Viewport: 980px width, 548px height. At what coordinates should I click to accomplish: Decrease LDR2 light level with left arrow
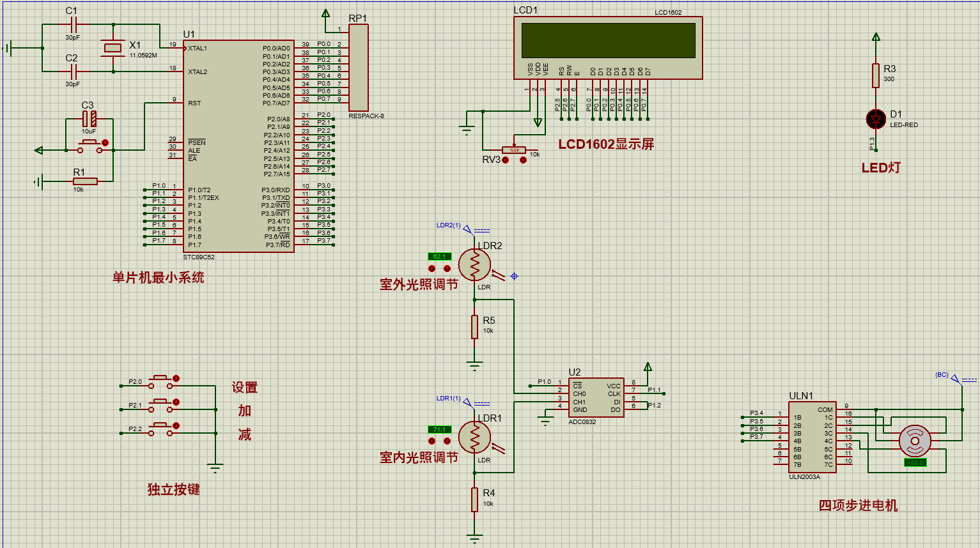pyautogui.click(x=432, y=268)
